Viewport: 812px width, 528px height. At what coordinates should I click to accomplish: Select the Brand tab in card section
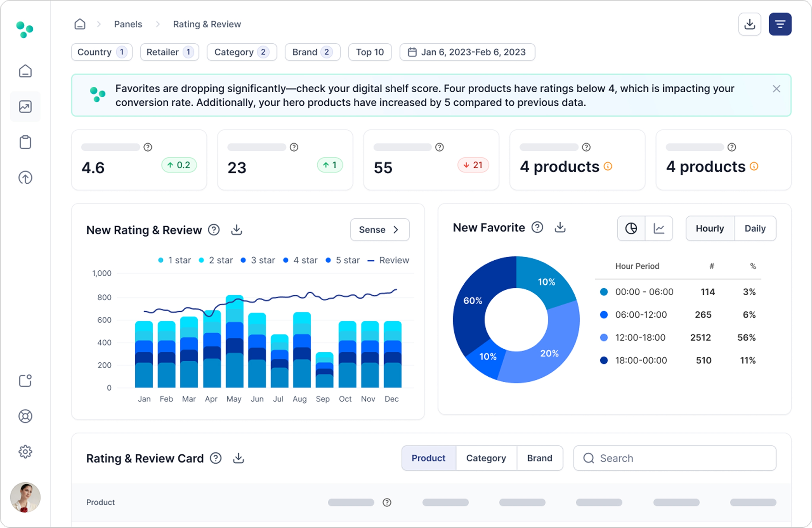(540, 458)
